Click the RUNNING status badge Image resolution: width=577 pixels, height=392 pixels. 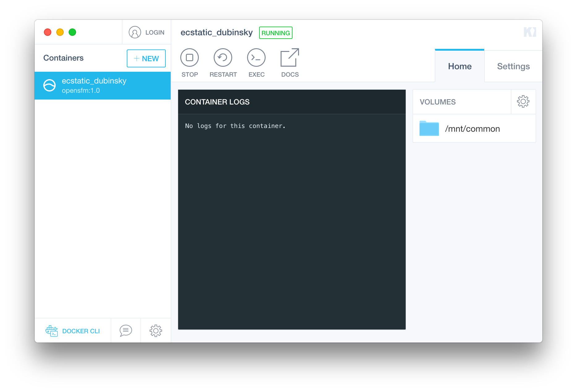(x=276, y=32)
